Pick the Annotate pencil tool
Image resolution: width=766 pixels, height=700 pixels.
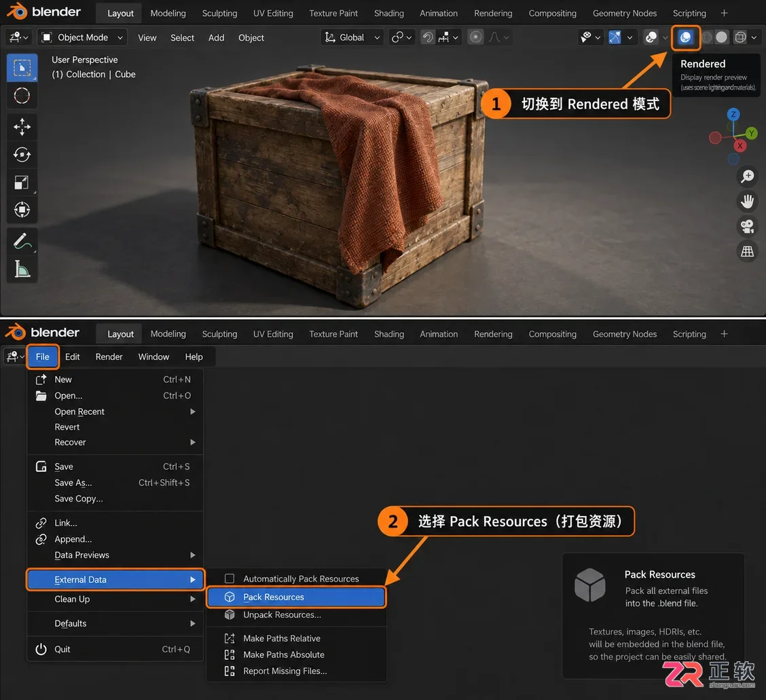pos(22,241)
